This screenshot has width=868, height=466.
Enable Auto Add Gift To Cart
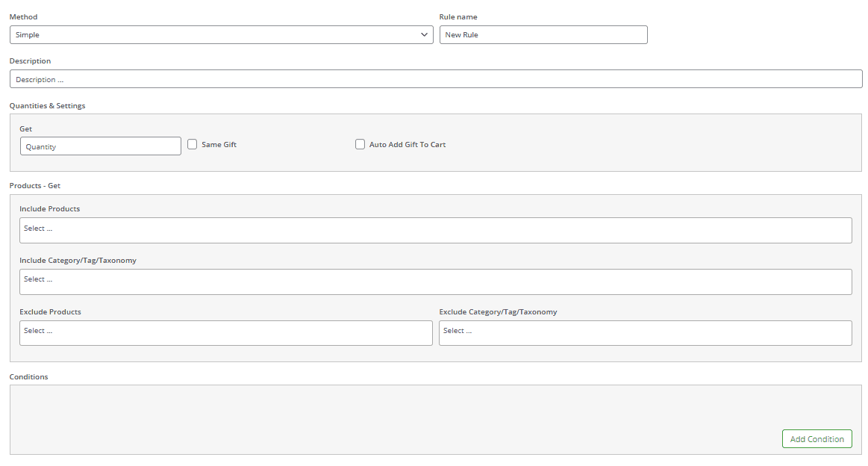[x=360, y=143]
